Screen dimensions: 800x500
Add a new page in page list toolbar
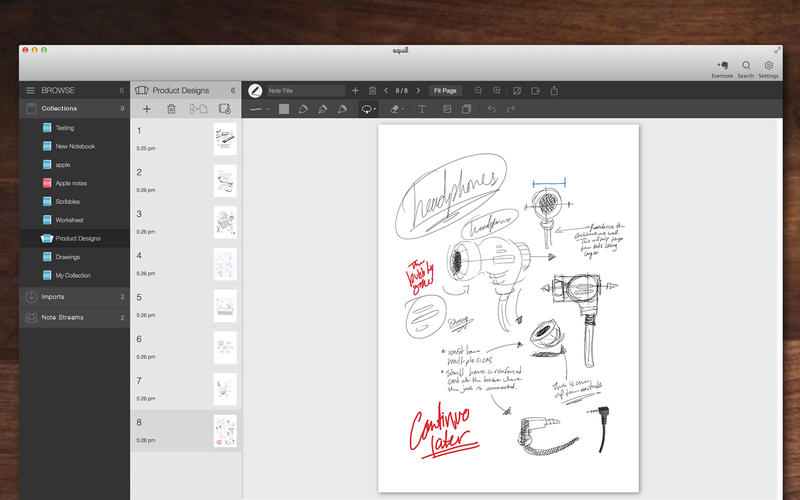[146, 109]
